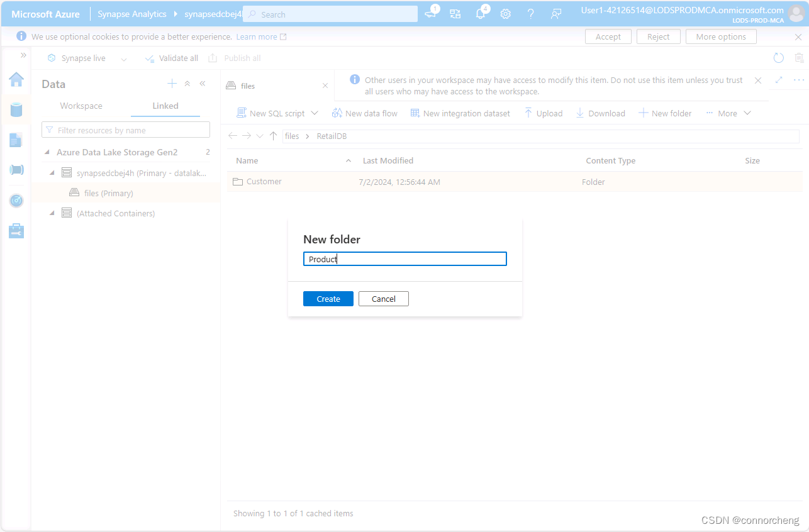Viewport: 809px width, 532px height.
Task: Open the Help question mark icon
Action: coord(531,14)
